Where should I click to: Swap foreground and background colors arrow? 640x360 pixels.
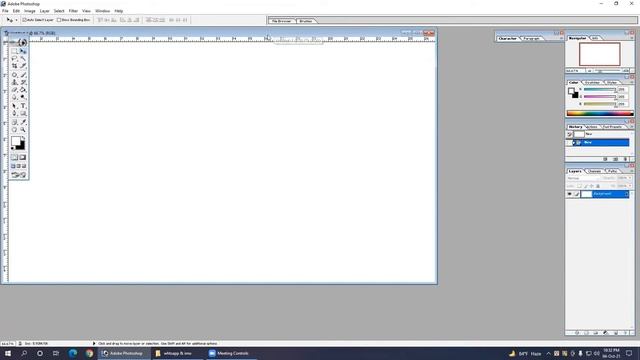(x=23, y=138)
